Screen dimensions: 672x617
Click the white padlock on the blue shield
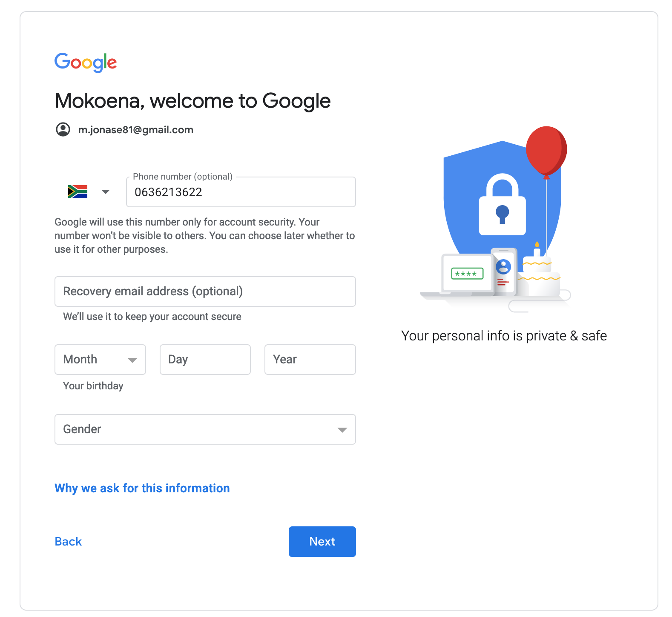pyautogui.click(x=503, y=204)
